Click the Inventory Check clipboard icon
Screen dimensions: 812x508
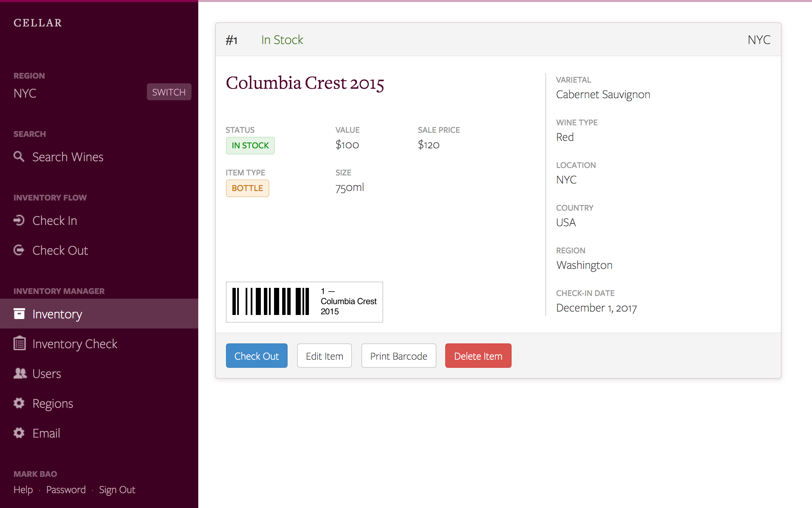(x=20, y=343)
